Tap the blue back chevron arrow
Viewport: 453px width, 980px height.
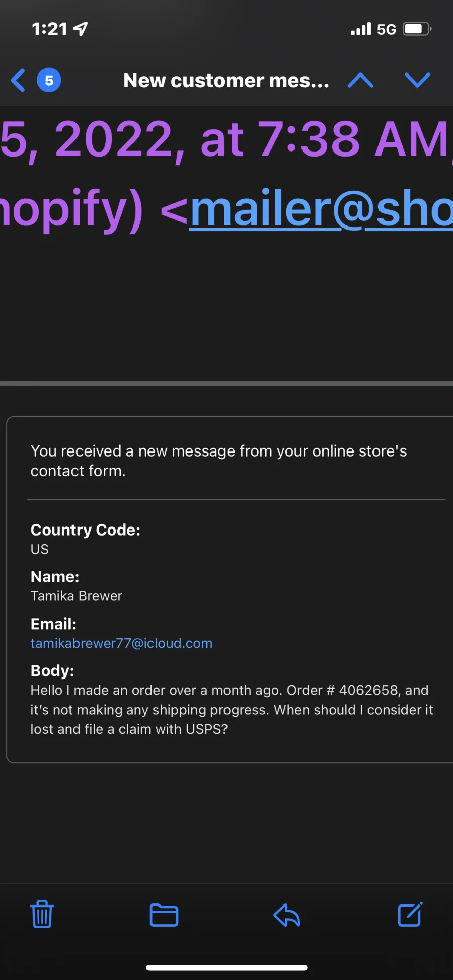tap(18, 81)
